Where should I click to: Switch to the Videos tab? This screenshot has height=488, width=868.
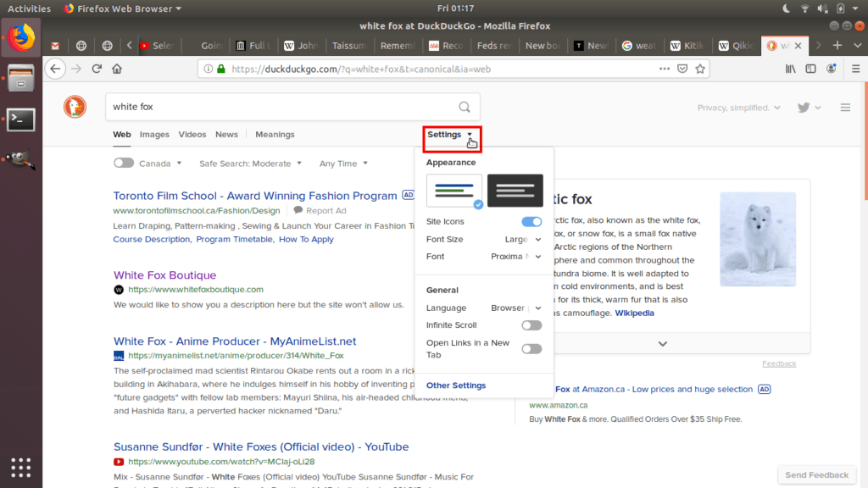coord(192,135)
